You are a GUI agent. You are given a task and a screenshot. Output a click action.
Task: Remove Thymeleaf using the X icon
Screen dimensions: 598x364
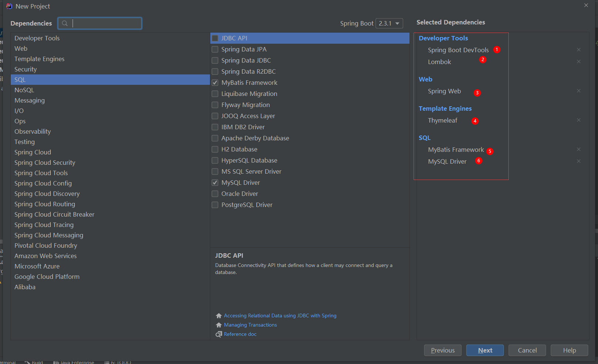(x=578, y=120)
